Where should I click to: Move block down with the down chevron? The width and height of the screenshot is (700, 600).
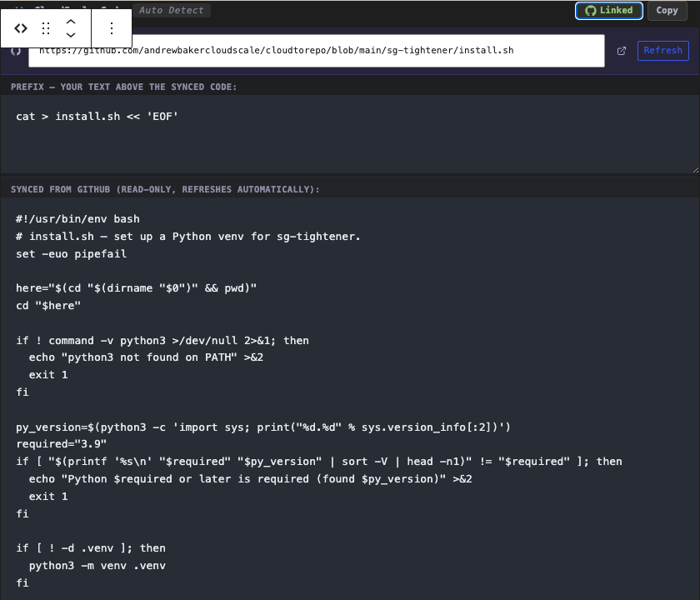[71, 35]
